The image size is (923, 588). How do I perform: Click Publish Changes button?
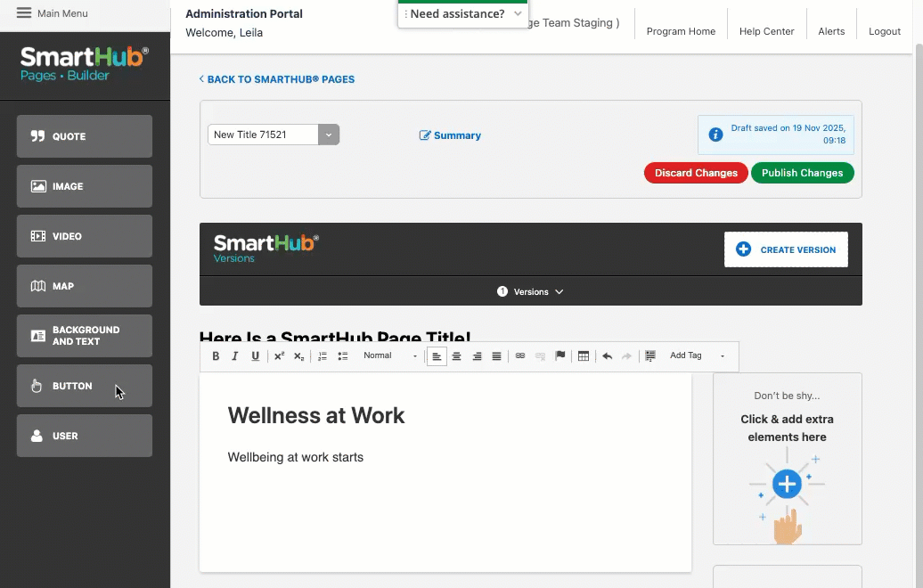point(802,173)
